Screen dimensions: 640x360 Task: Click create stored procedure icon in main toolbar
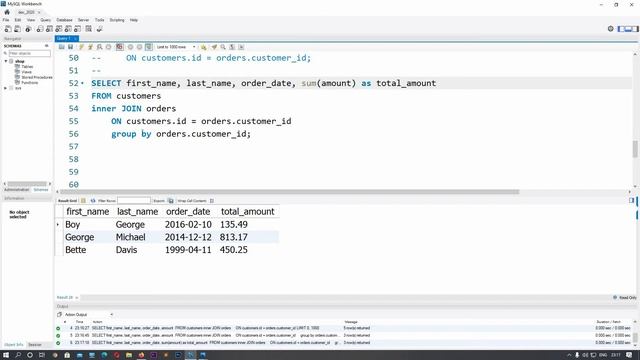pyautogui.click(x=68, y=29)
